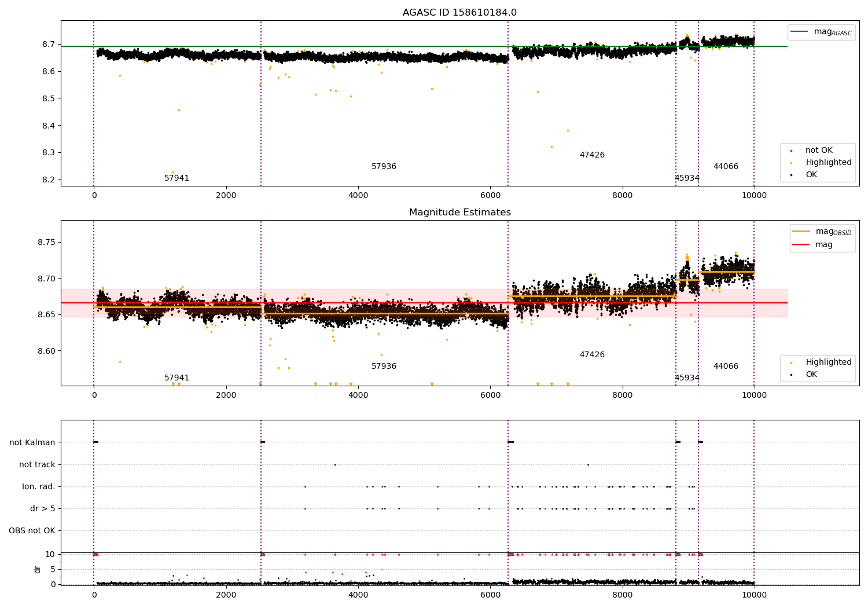Click "OK" in the Magnitude Estimates legend
Viewport: 868px width, 608px height.
pyautogui.click(x=811, y=375)
